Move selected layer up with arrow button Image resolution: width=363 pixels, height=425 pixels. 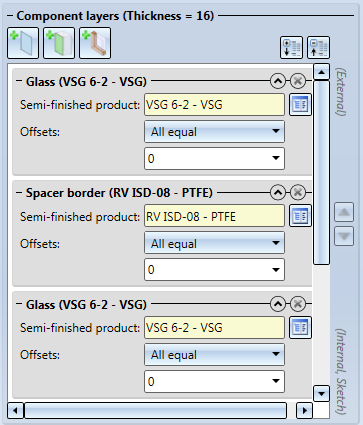click(x=344, y=212)
